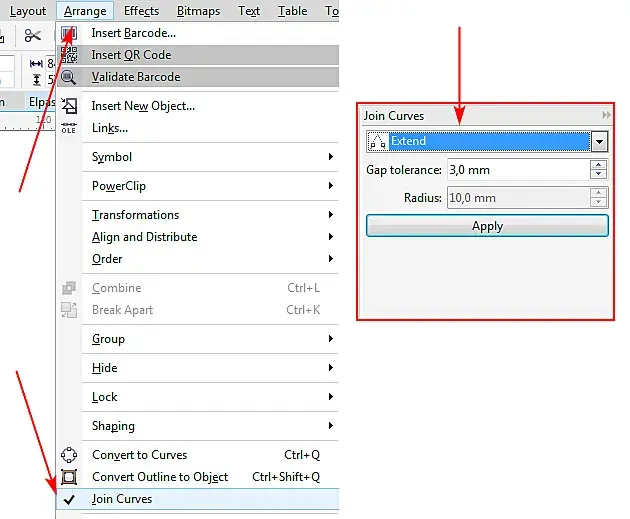Open the Text menu

[x=249, y=11]
